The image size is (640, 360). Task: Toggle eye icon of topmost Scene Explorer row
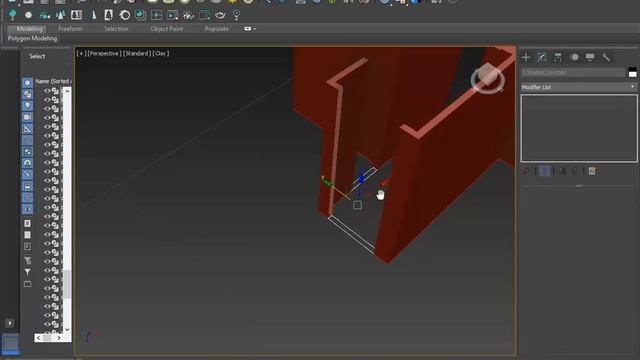(47, 91)
